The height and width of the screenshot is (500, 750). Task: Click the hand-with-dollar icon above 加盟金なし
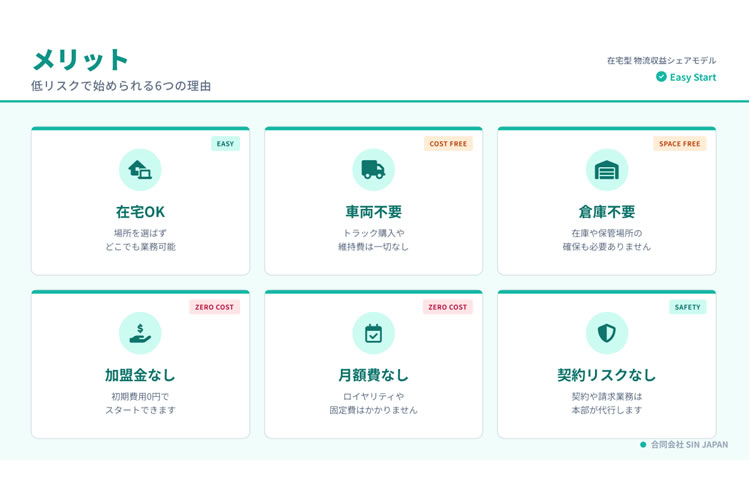pos(140,333)
